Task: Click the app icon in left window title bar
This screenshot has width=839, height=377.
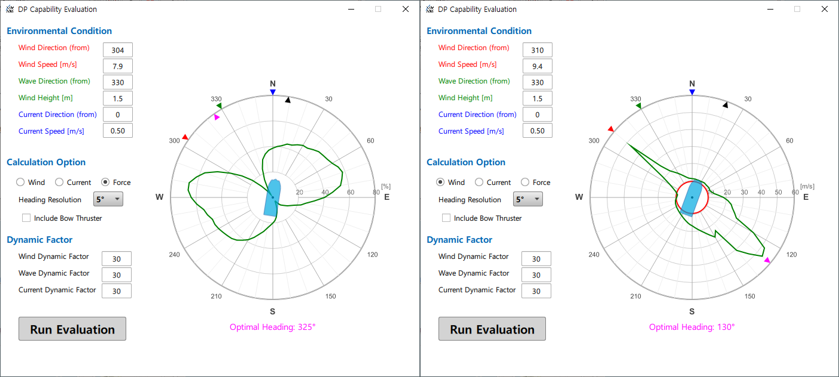Action: point(10,9)
